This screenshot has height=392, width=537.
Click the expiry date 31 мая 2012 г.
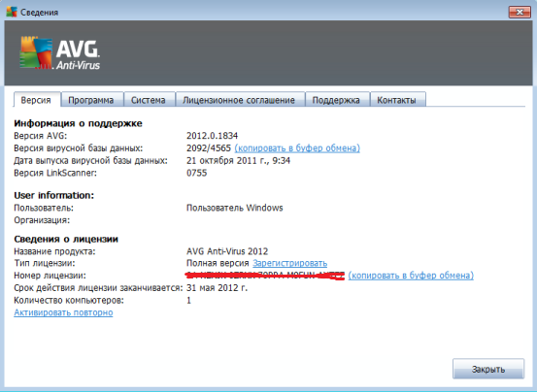[217, 287]
